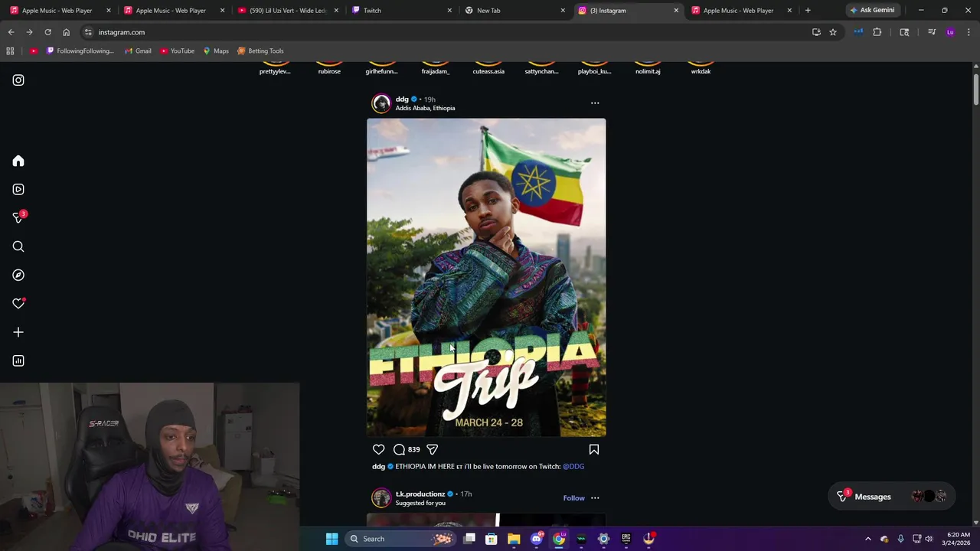Click t.k.productionz username link
Viewport: 980px width, 551px height.
click(x=420, y=494)
